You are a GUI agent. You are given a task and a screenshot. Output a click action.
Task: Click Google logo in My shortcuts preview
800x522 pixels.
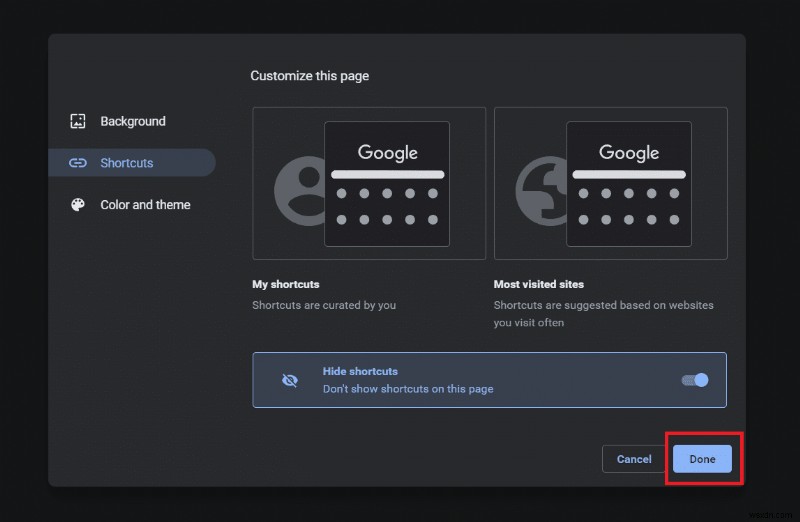(387, 153)
